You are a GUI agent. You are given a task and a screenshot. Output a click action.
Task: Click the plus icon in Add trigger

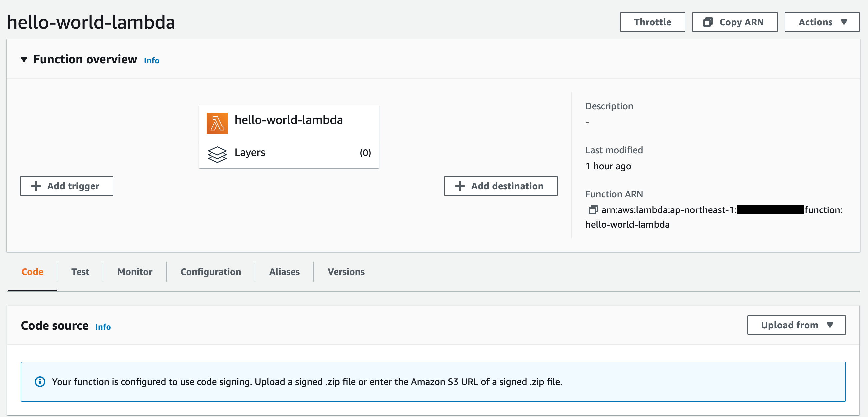coord(36,186)
